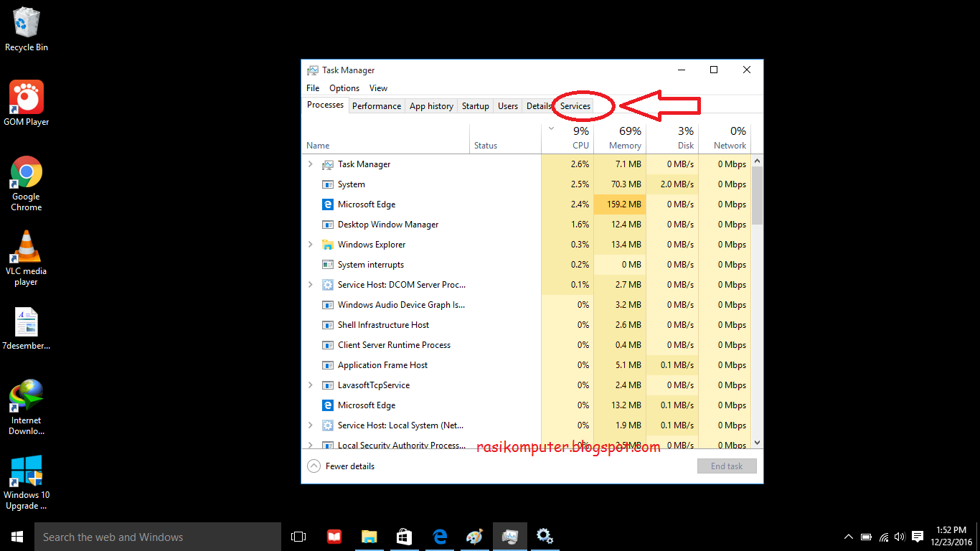Screen dimensions: 980x551
Task: Open the red book app on taskbar
Action: [x=334, y=537]
